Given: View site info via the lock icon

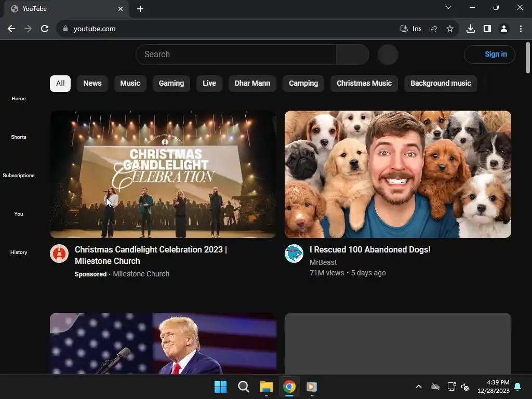Looking at the screenshot, I should pyautogui.click(x=65, y=29).
